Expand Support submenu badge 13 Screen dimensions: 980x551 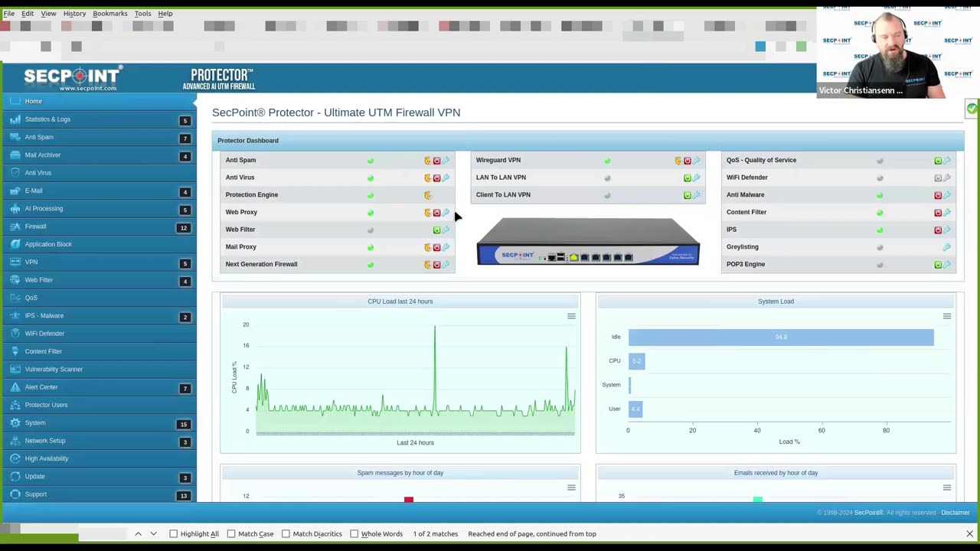[183, 496]
